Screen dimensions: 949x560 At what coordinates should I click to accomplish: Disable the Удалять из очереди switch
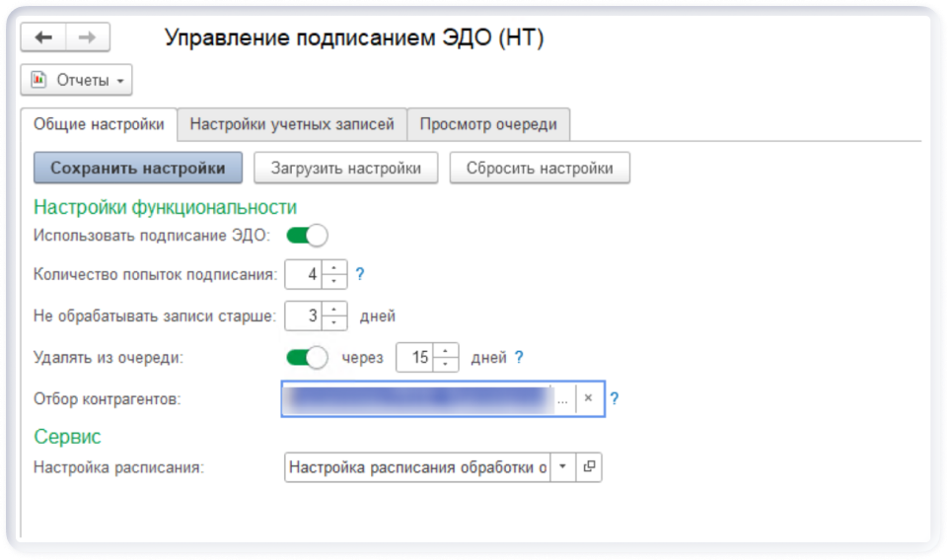click(x=306, y=357)
